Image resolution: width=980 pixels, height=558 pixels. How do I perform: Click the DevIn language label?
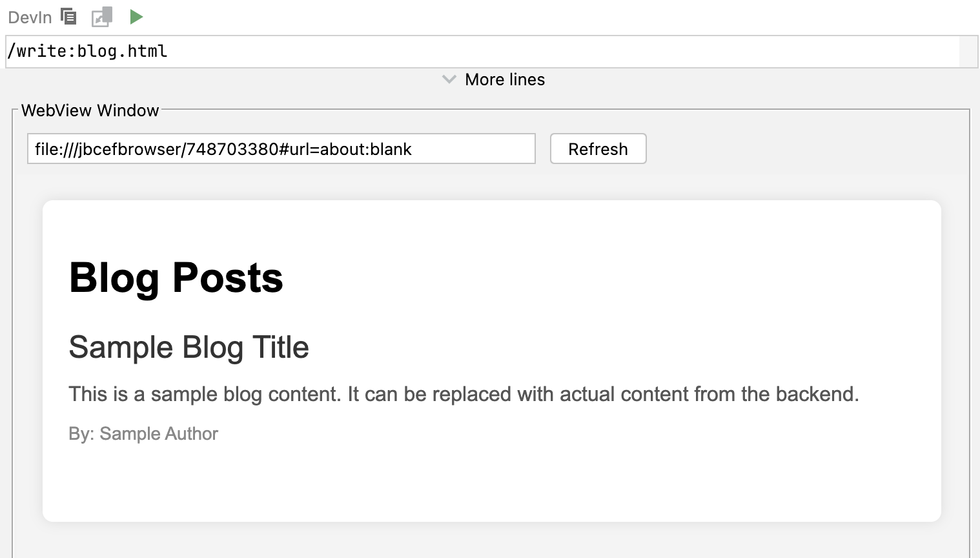point(30,17)
